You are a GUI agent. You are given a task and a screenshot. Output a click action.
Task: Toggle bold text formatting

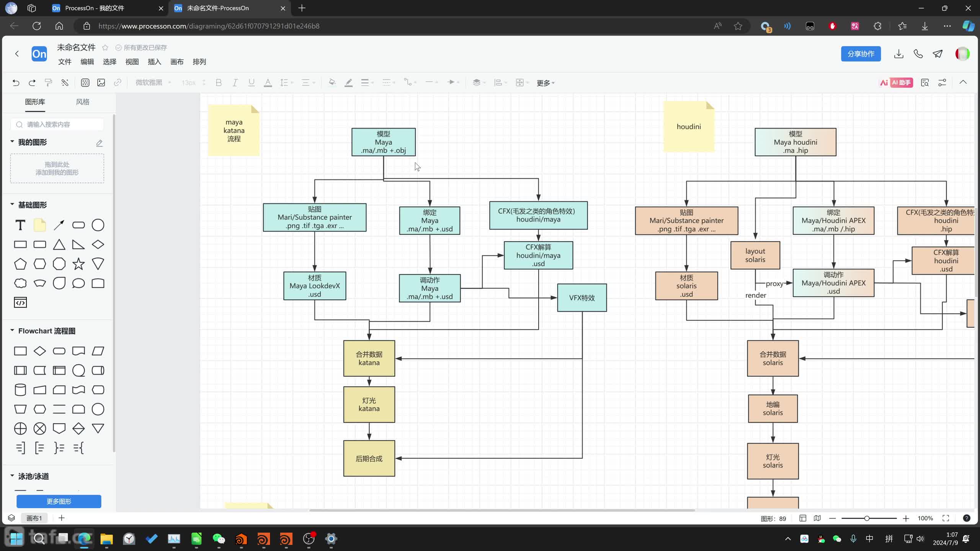[219, 83]
